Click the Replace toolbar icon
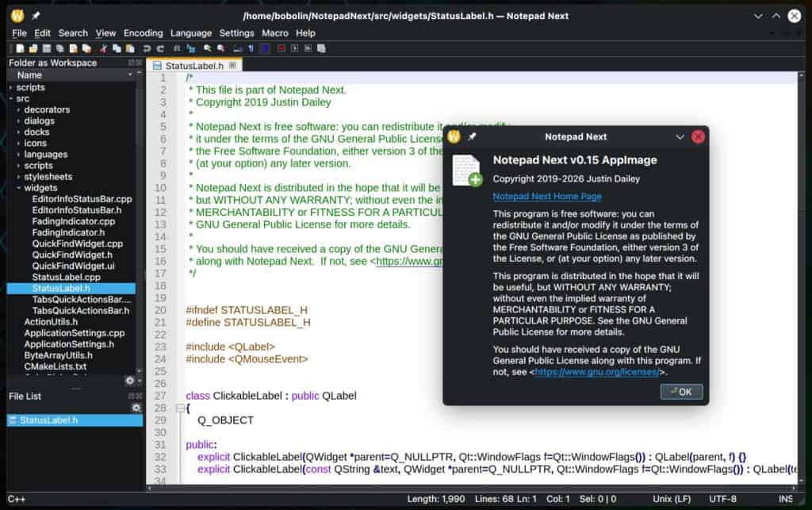The image size is (812, 510). pos(191,48)
